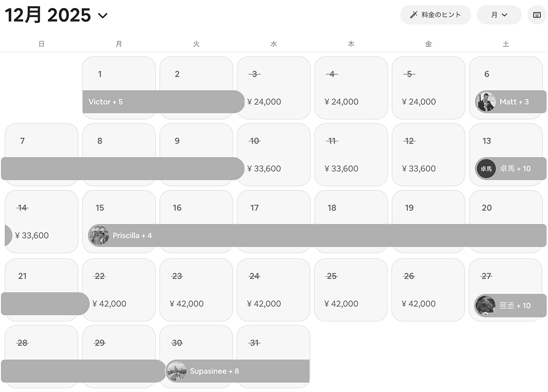Click 翌丞 guest avatar on December 27
This screenshot has width=548, height=392.
click(485, 305)
